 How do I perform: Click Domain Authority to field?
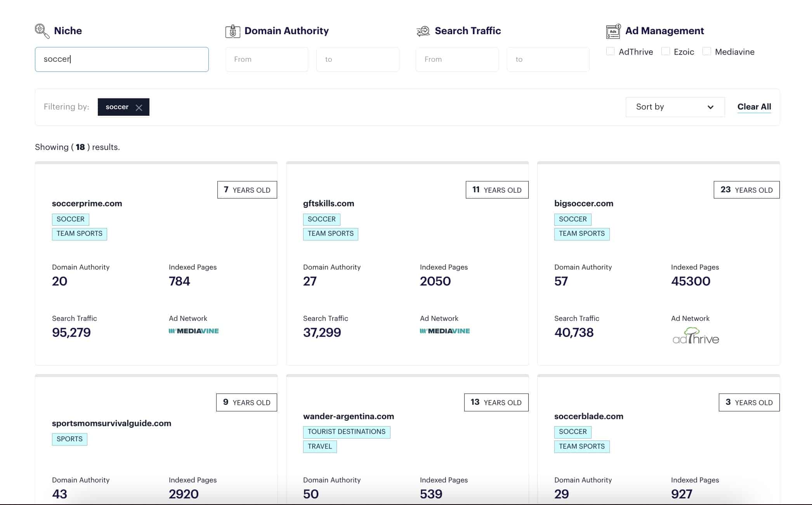click(358, 59)
